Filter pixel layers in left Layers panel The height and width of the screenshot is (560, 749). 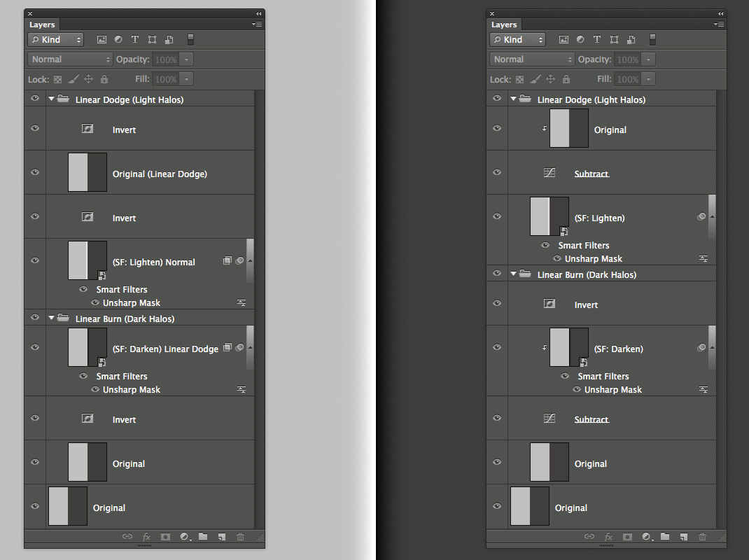(101, 40)
